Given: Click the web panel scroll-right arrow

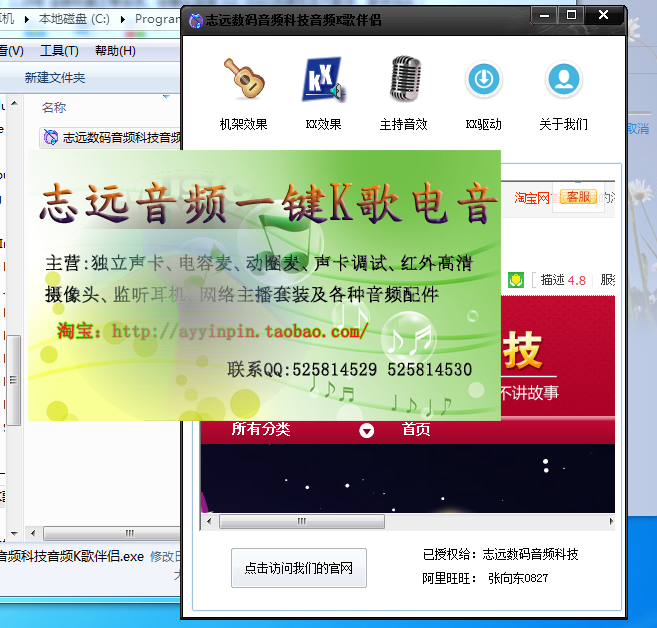Looking at the screenshot, I should pyautogui.click(x=611, y=522).
